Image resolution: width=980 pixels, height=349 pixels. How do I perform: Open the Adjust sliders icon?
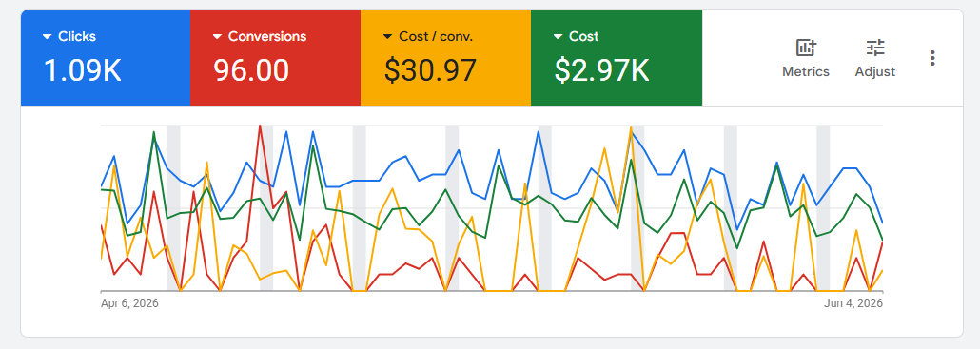click(875, 48)
